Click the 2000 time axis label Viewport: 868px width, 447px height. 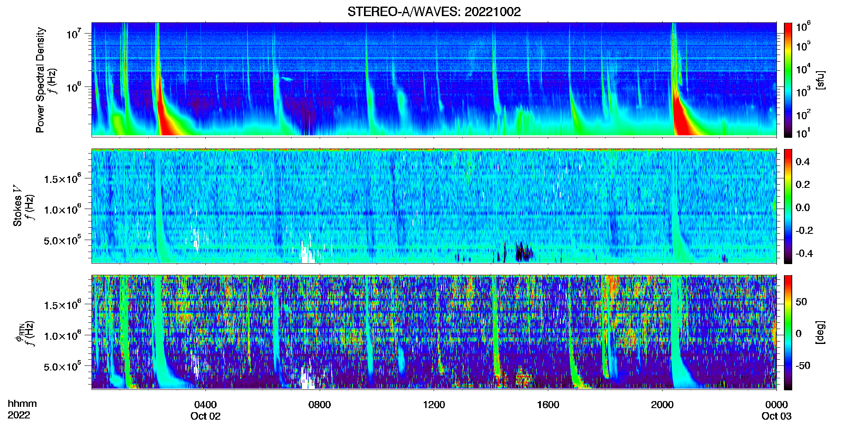coord(662,405)
